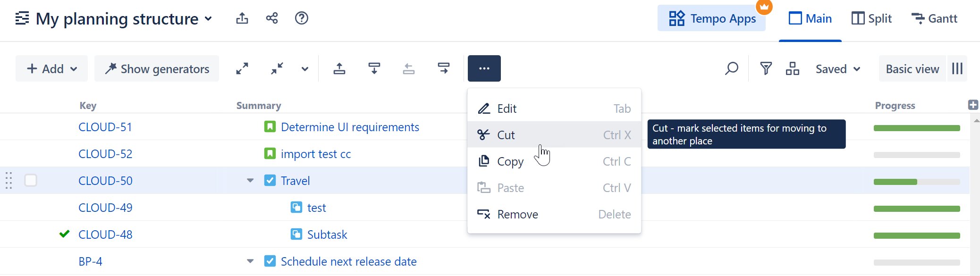Open the help question mark icon

pyautogui.click(x=301, y=18)
